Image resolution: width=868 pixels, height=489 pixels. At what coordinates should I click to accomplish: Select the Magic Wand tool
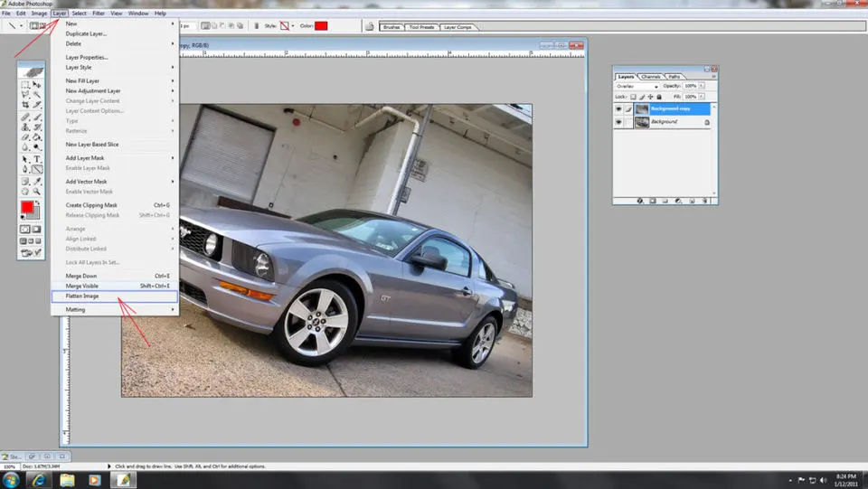tap(36, 95)
